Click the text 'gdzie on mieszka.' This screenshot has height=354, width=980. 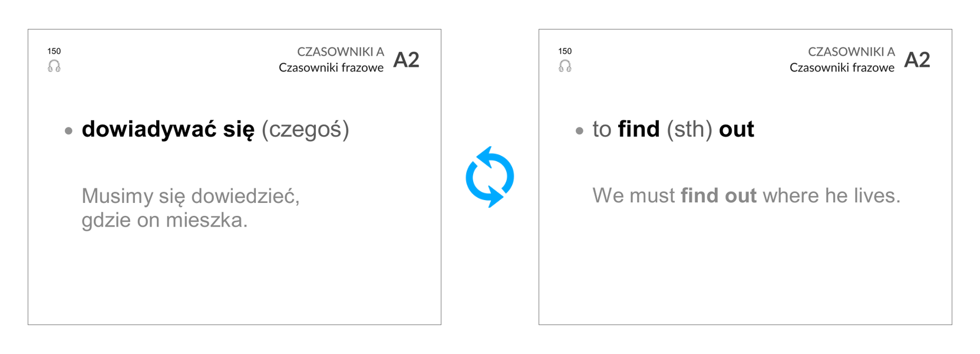[164, 220]
